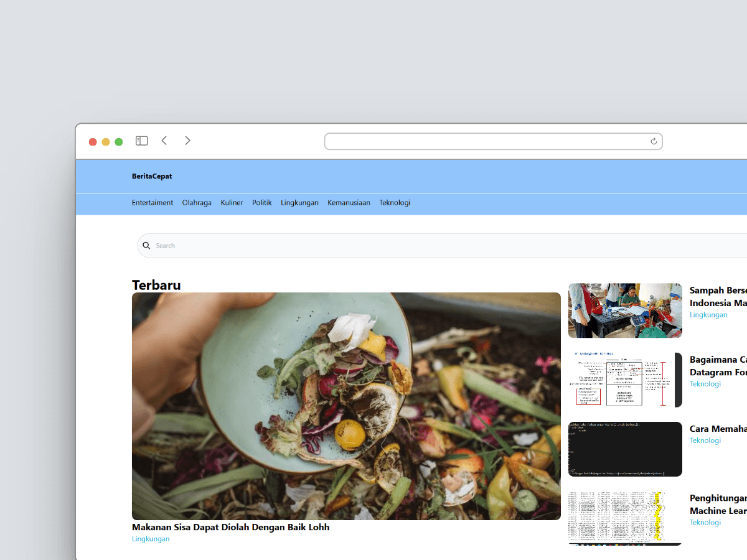747x560 pixels.
Task: Click Lingkungan tag under featured article
Action: (x=151, y=539)
